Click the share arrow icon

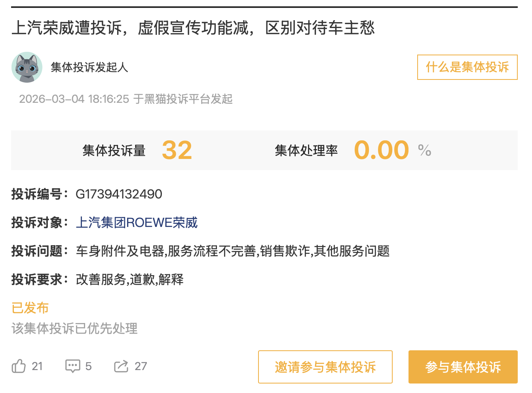[x=121, y=366]
